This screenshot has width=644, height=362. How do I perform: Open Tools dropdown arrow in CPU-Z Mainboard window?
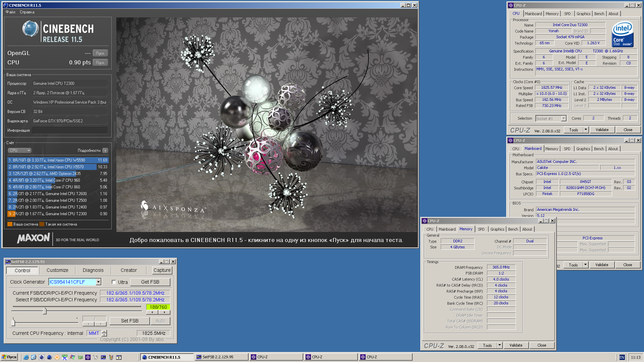click(585, 265)
